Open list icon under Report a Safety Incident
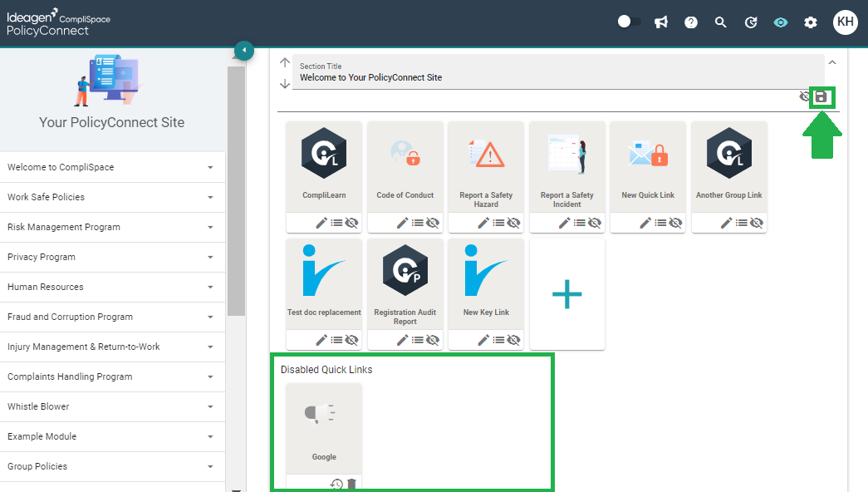 (580, 223)
